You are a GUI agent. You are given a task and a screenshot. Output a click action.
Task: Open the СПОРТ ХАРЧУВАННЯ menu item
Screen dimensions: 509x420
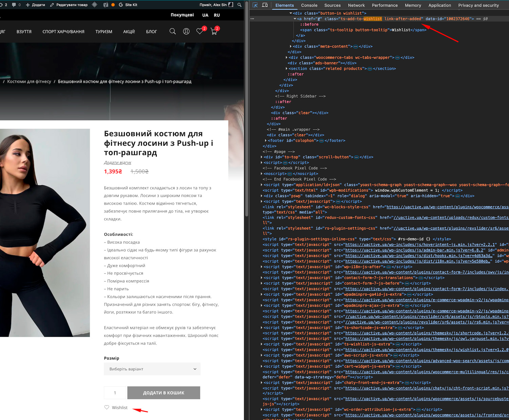[x=63, y=32]
